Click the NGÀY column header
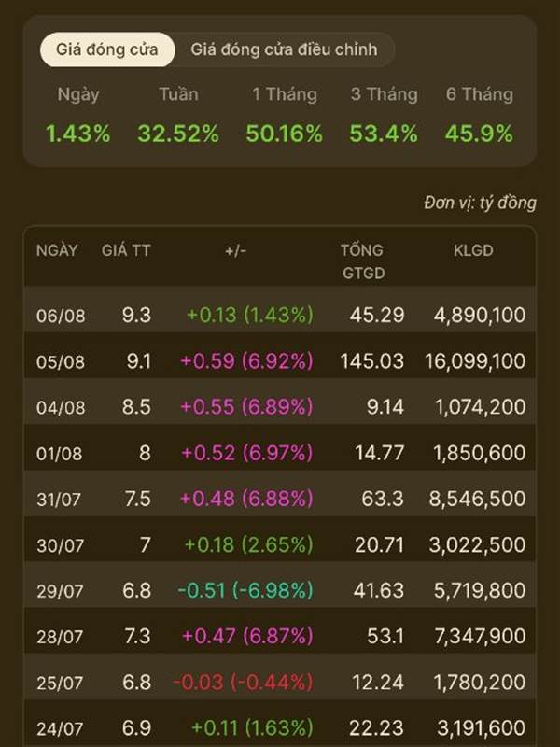The height and width of the screenshot is (747, 560). [x=57, y=250]
